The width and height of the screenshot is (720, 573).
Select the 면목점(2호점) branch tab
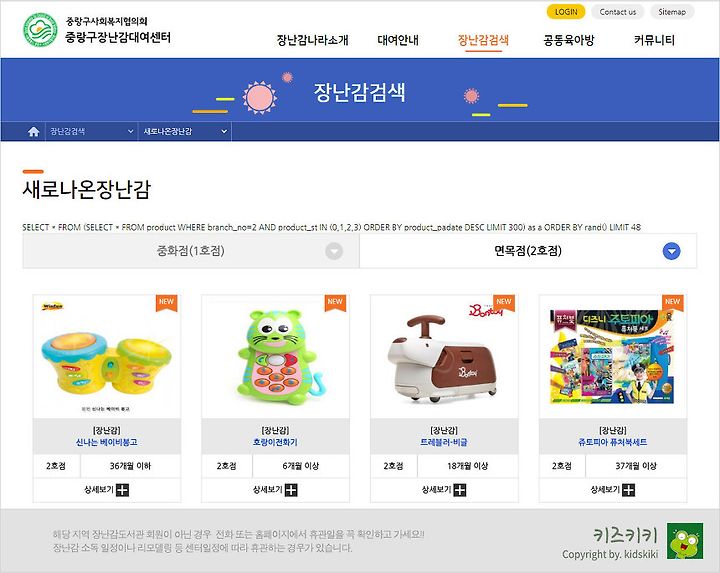[528, 251]
